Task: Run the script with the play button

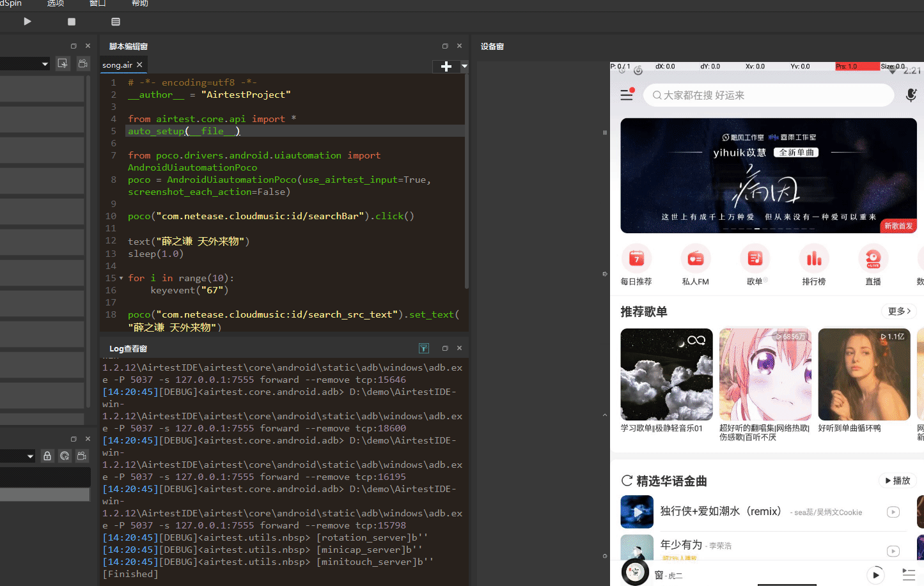Action: [x=27, y=22]
